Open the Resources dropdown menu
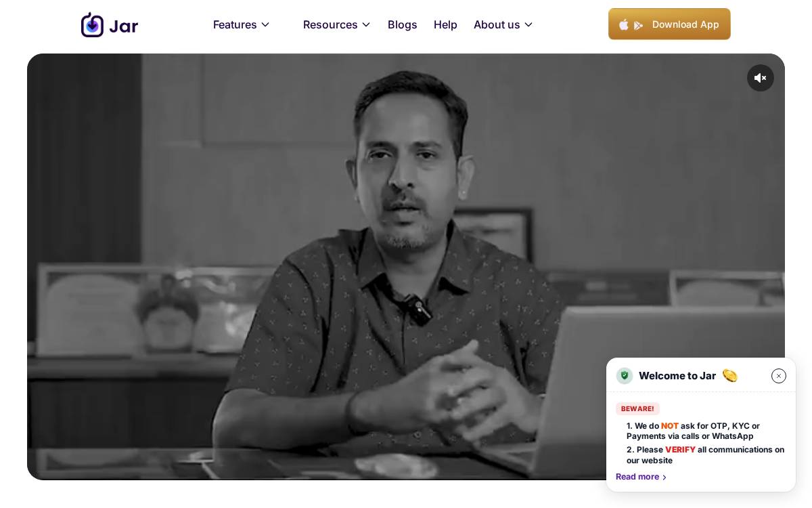Viewport: 812px width, 508px height. (337, 25)
